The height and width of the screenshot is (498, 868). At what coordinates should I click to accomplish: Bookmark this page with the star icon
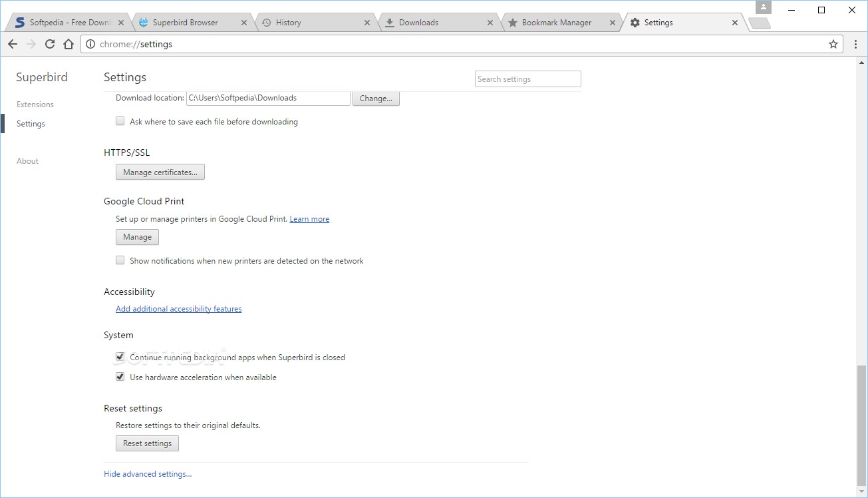[833, 44]
